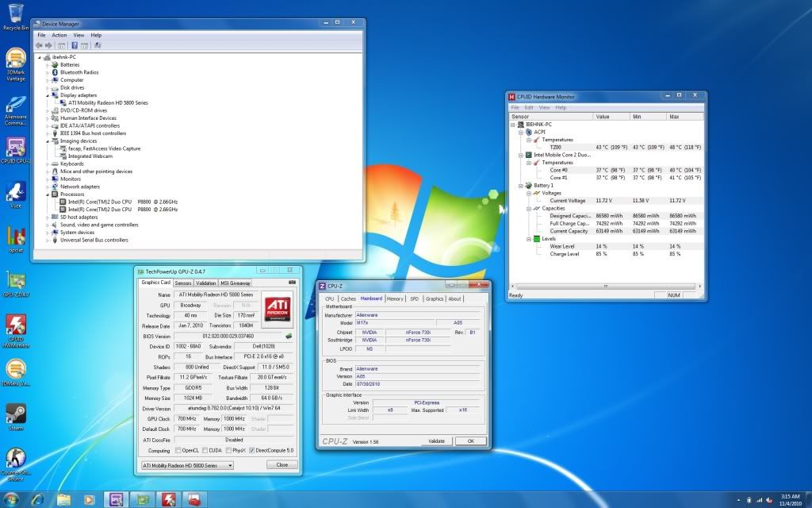The width and height of the screenshot is (812, 508).
Task: Tick the PhysX checkbox in GPU-Z
Action: point(228,451)
